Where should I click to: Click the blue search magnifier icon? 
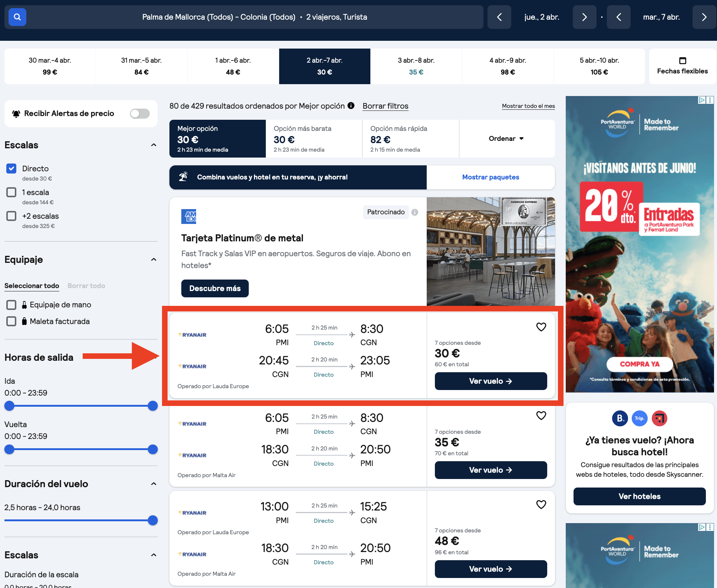click(x=17, y=17)
